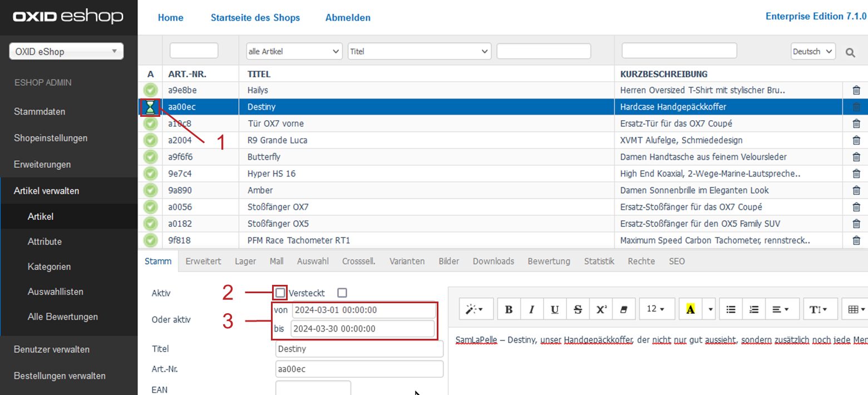The width and height of the screenshot is (868, 395).
Task: Expand the font size 12 dropdown
Action: pos(657,309)
